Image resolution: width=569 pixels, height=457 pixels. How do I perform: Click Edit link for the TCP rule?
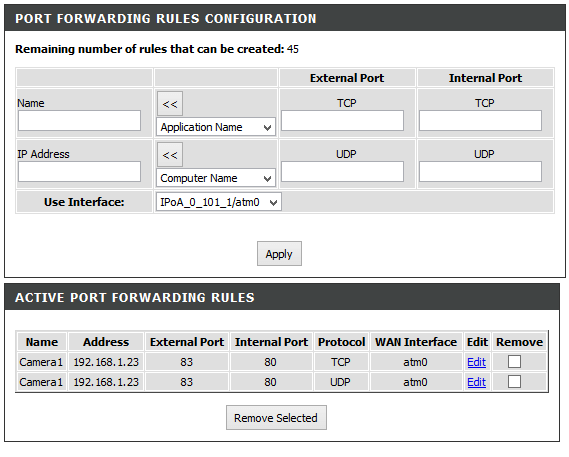tap(476, 362)
